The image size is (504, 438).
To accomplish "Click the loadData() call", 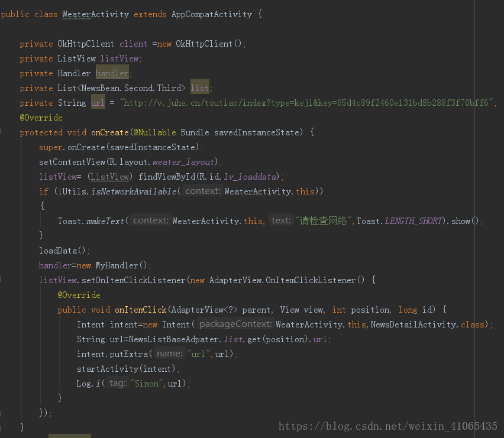I will pyautogui.click(x=62, y=251).
